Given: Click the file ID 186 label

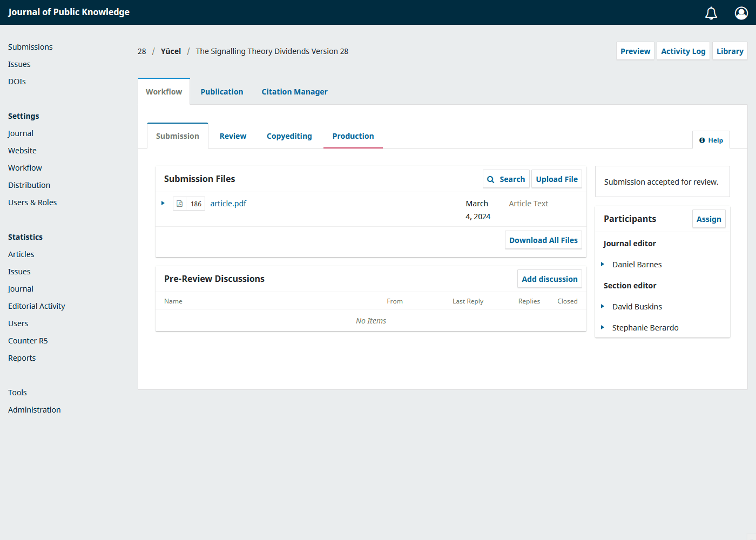Looking at the screenshot, I should pos(196,204).
